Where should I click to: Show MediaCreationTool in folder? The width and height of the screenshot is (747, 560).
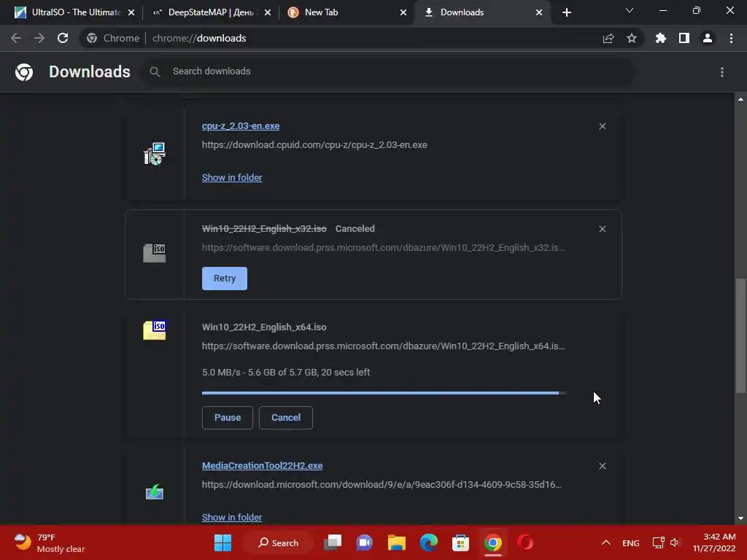[x=232, y=517]
